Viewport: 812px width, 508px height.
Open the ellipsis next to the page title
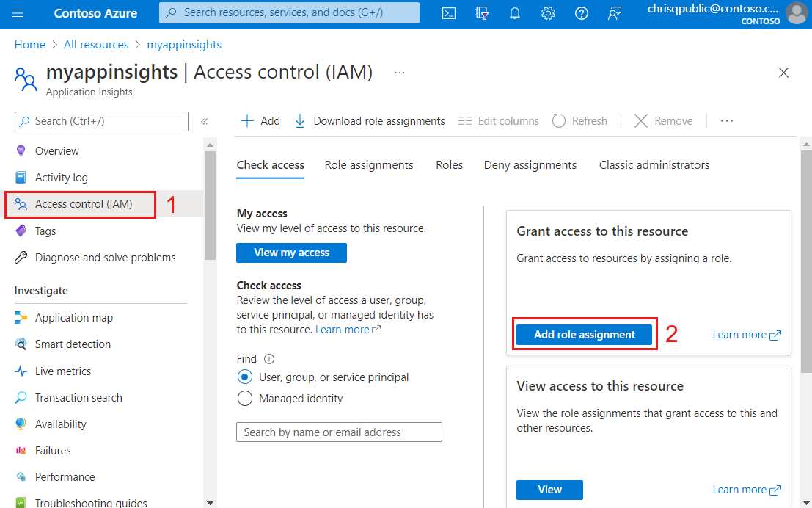(399, 73)
